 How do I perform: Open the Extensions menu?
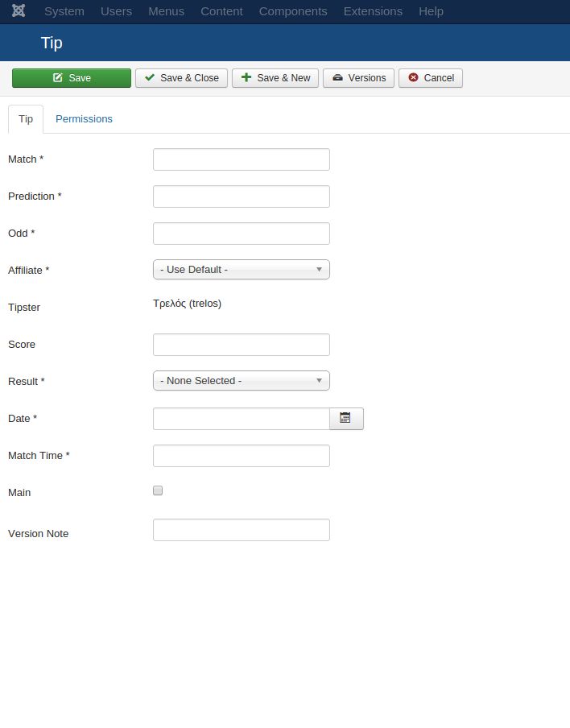373,11
